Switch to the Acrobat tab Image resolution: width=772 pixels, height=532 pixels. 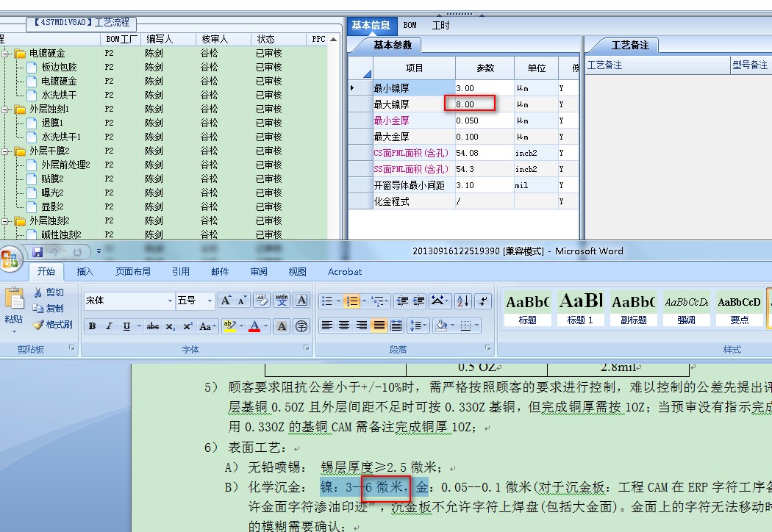coord(345,272)
